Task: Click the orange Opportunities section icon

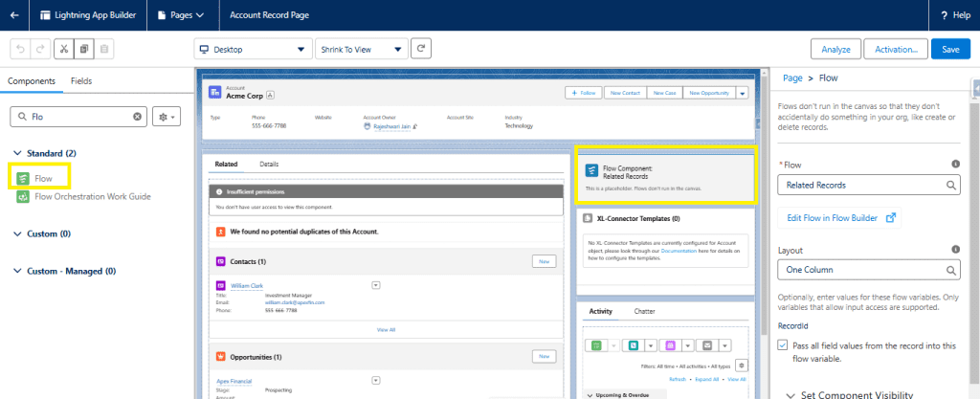Action: coord(220,357)
